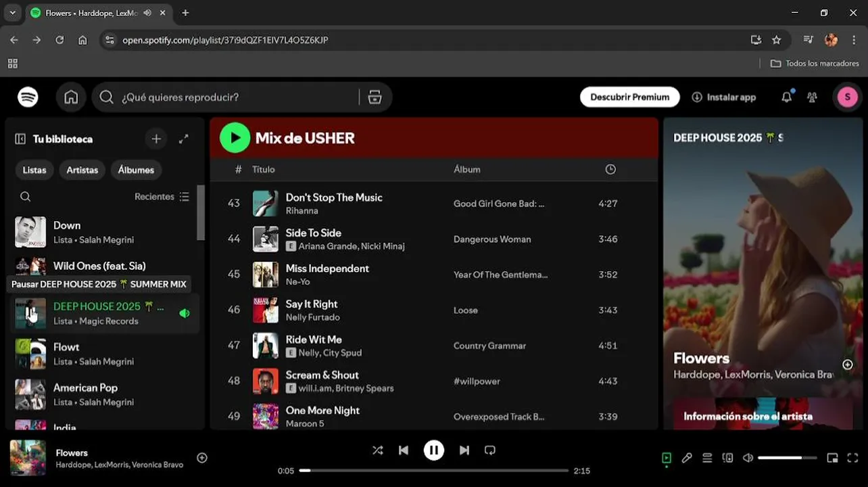Viewport: 868px width, 487px height.
Task: Add now playing song to liked songs
Action: [x=201, y=458]
